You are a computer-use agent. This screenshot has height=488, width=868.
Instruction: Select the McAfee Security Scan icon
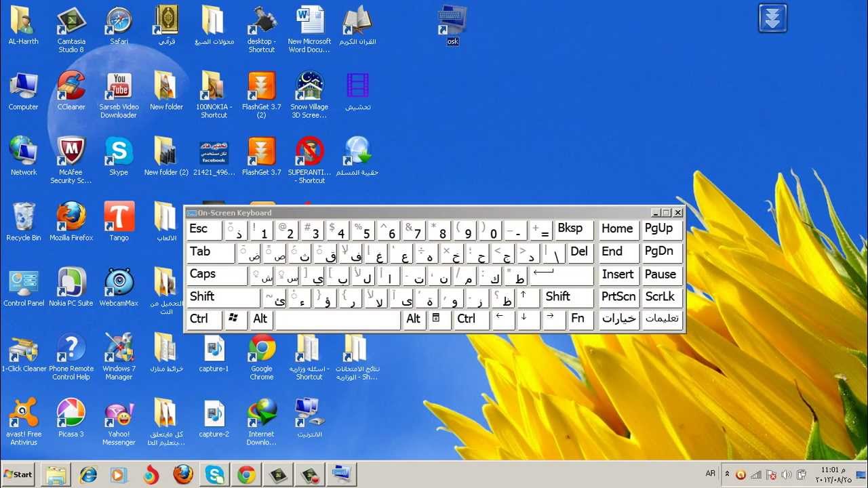[x=71, y=161]
